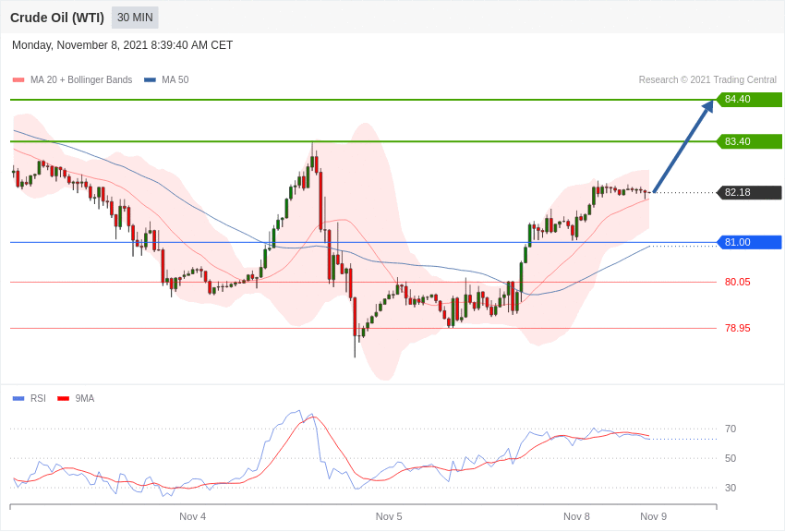
Task: Click the Nov 9 date axis label
Action: [653, 516]
